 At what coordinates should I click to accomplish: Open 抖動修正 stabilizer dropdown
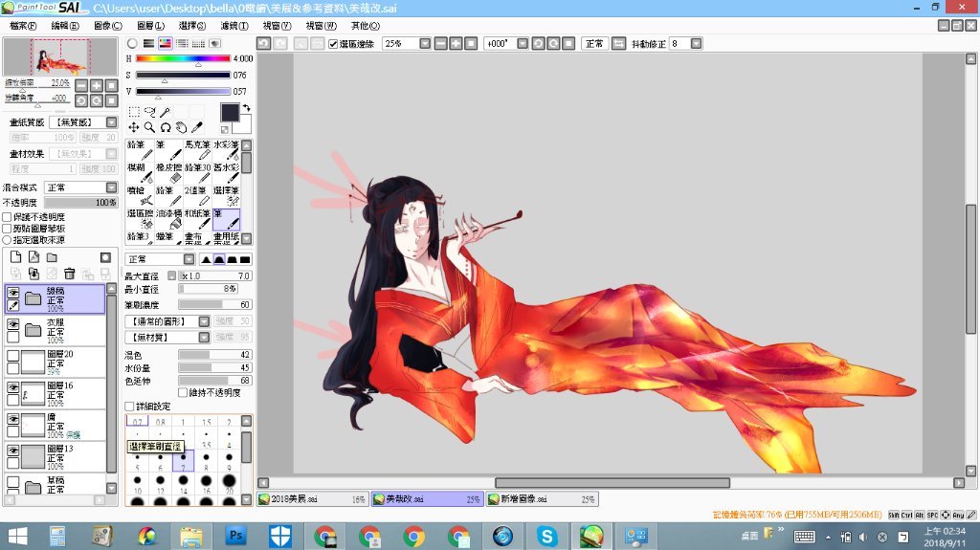697,43
